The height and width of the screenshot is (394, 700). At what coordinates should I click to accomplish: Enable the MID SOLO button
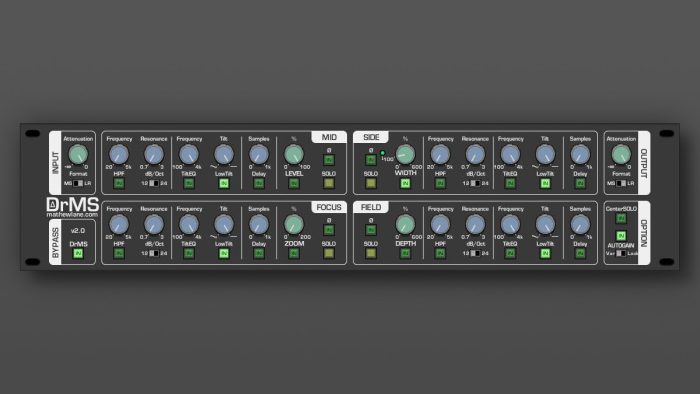329,183
